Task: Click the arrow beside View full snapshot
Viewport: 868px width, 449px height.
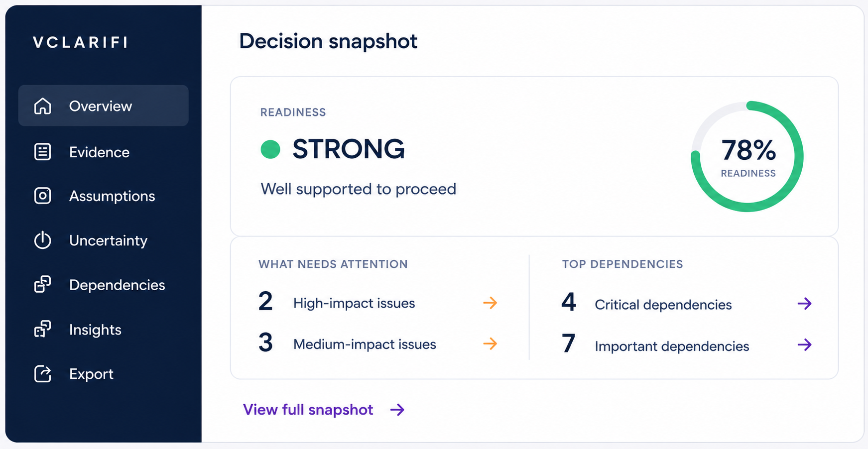Action: pos(397,410)
